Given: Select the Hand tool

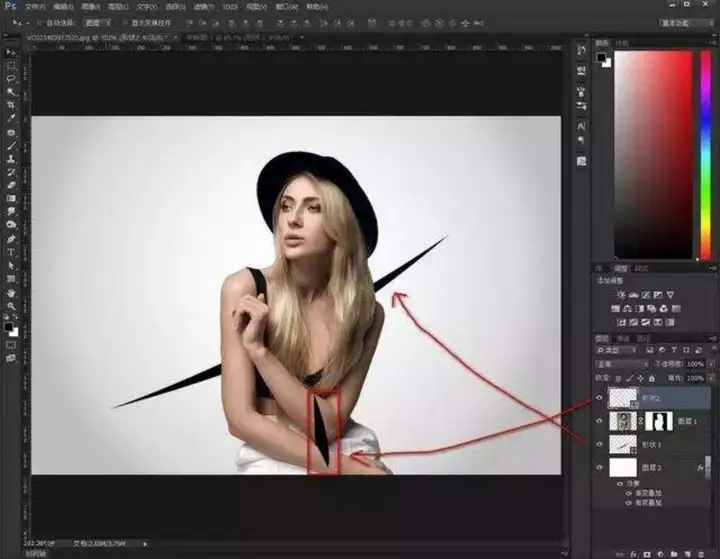Looking at the screenshot, I should [11, 293].
